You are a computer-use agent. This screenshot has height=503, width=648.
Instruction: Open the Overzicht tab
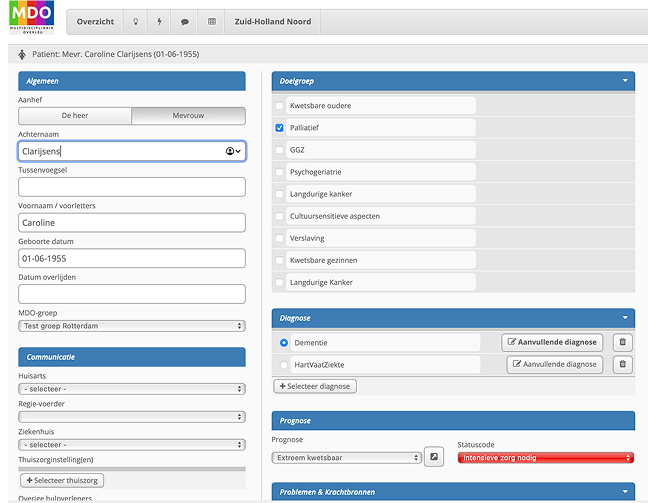pos(95,21)
